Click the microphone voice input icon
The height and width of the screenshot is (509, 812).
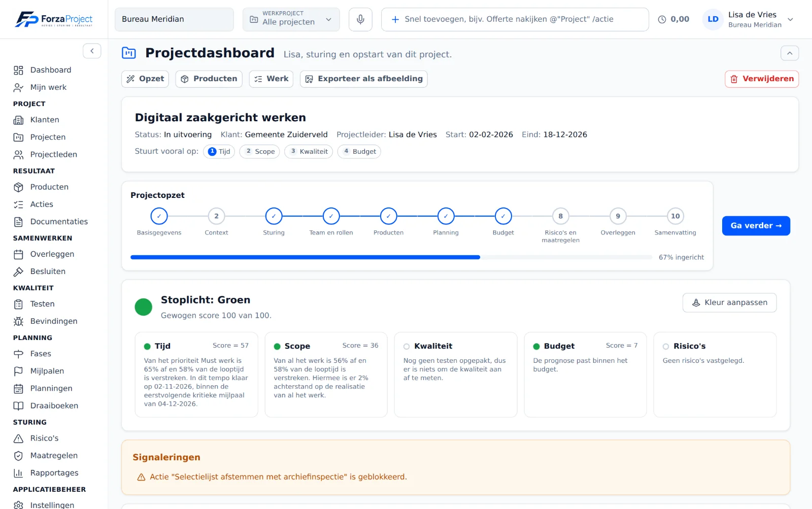pyautogui.click(x=360, y=19)
